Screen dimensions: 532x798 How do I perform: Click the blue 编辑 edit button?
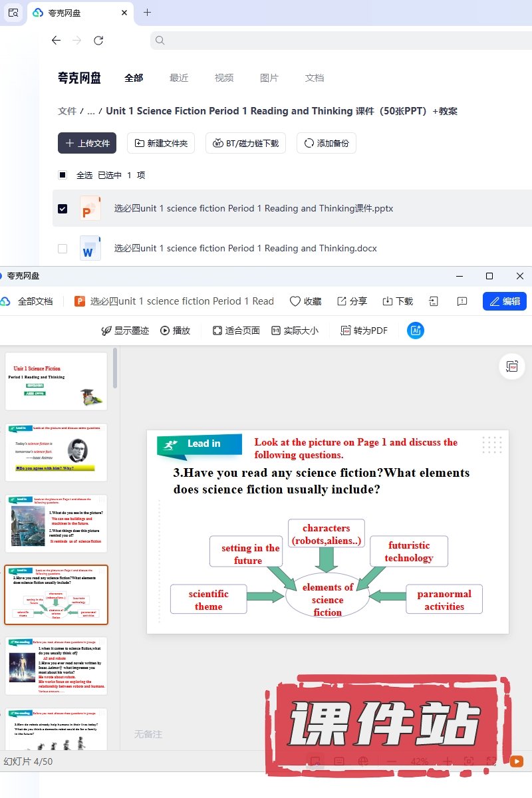pyautogui.click(x=504, y=301)
